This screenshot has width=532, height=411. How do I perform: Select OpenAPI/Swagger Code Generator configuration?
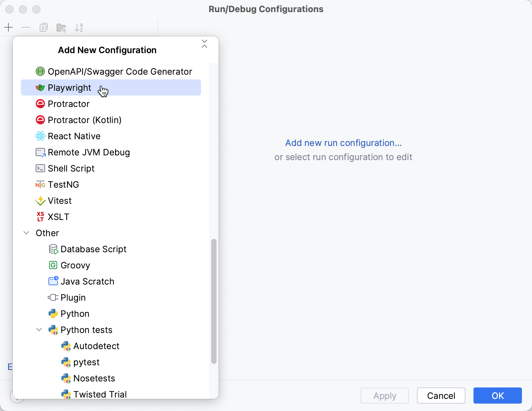tap(111, 71)
